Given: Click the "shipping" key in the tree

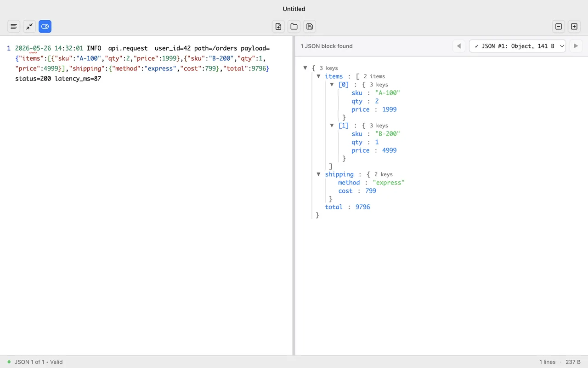Looking at the screenshot, I should tap(339, 174).
